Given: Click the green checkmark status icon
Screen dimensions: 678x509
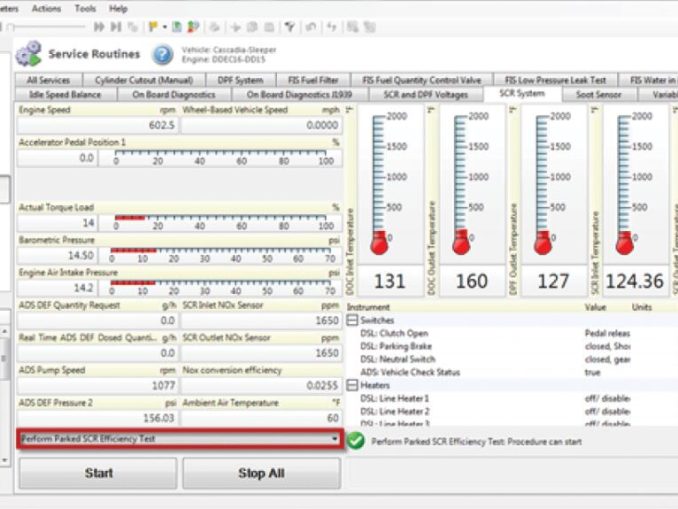Looking at the screenshot, I should click(x=356, y=440).
